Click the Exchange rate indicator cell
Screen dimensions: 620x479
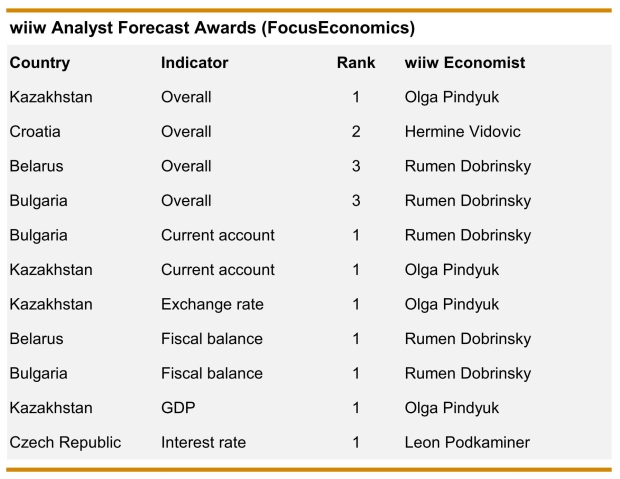click(x=212, y=304)
